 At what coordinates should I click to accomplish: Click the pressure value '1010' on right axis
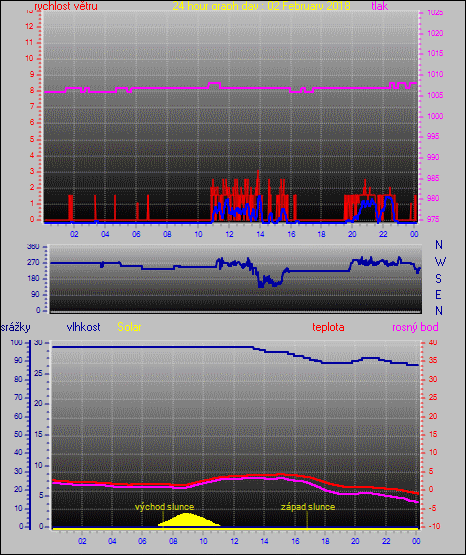pyautogui.click(x=435, y=74)
